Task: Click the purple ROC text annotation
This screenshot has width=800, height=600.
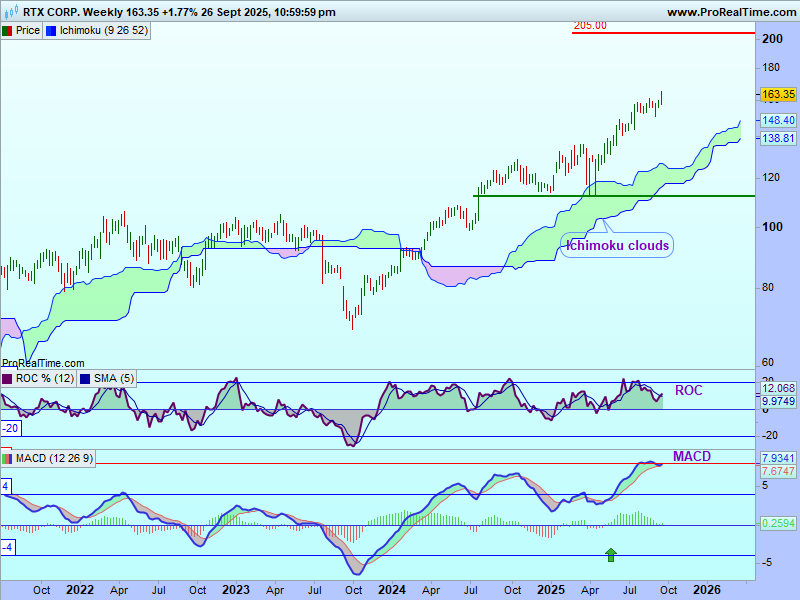Action: point(688,391)
